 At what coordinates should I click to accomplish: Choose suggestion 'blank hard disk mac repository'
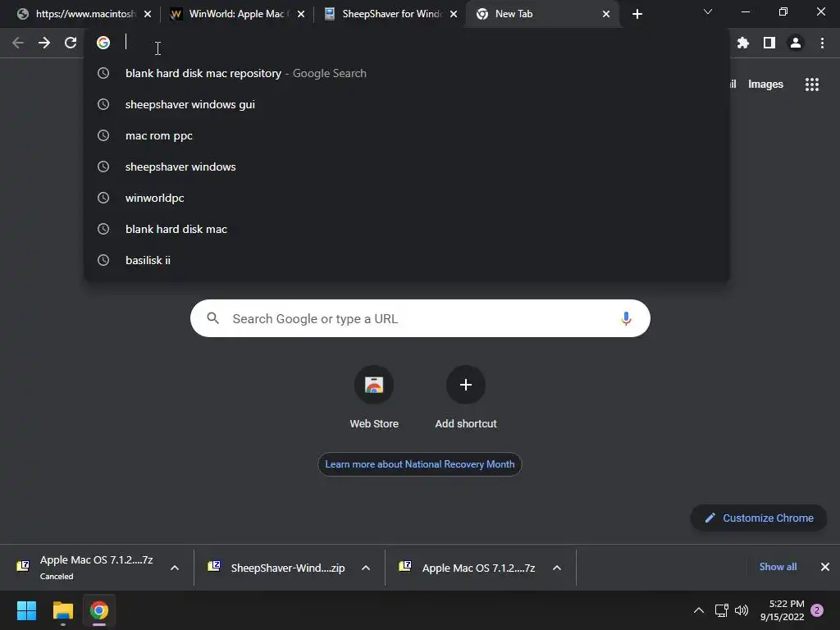pos(407,73)
